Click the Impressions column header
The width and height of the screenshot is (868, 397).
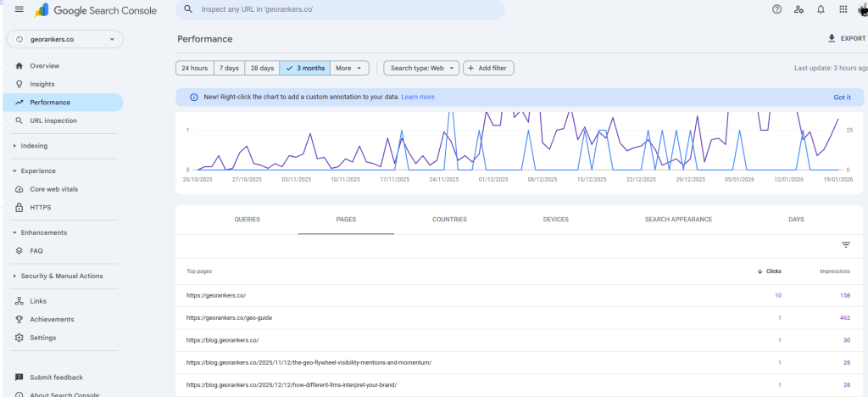835,271
